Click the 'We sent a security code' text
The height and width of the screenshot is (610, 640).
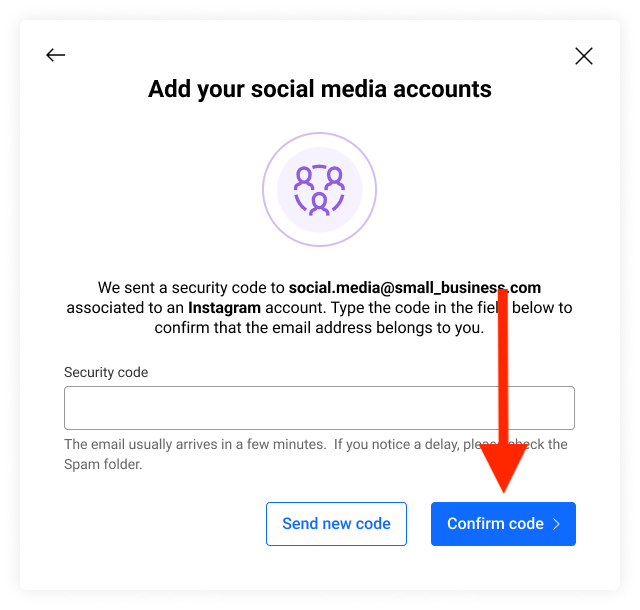pyautogui.click(x=191, y=288)
